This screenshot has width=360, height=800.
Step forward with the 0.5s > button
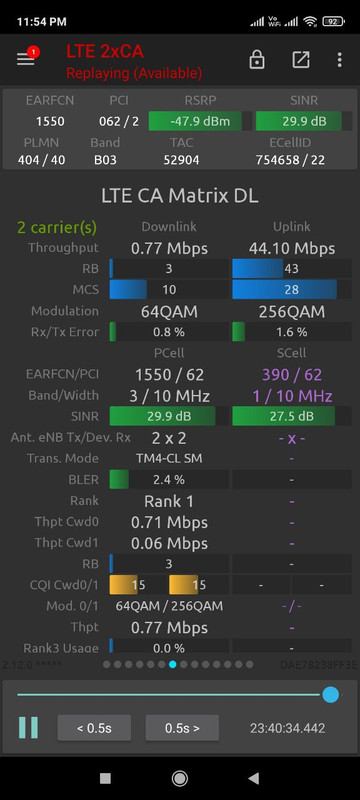183,728
